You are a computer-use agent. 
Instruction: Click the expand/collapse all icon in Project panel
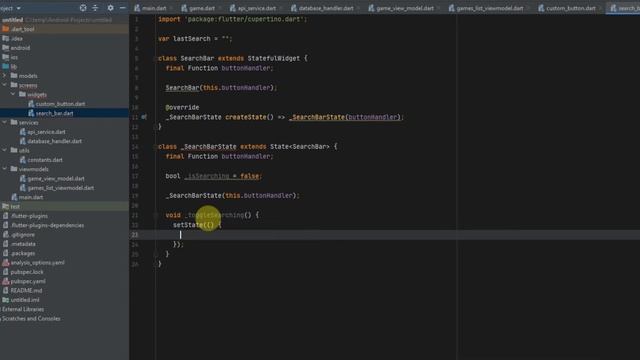coord(96,8)
